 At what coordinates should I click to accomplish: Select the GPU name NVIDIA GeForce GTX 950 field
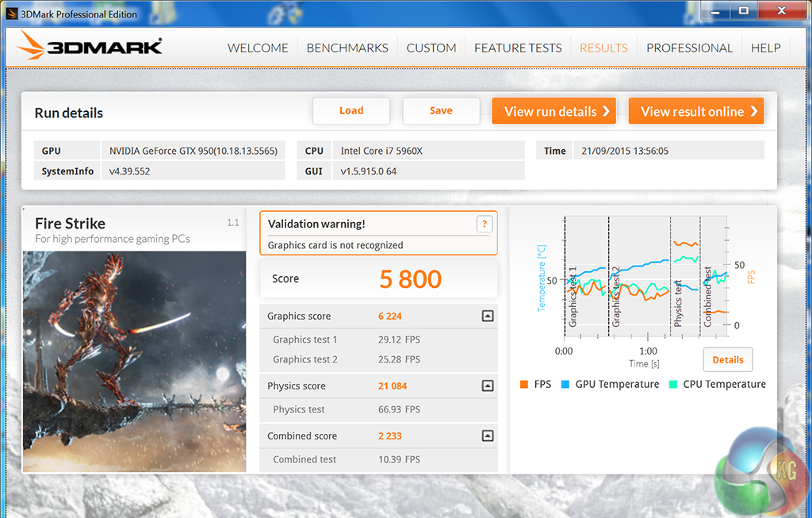tap(193, 151)
